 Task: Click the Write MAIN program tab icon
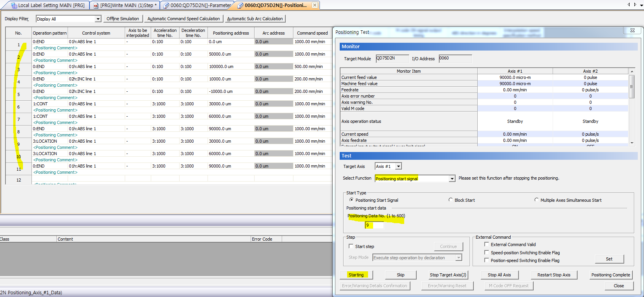(96, 5)
